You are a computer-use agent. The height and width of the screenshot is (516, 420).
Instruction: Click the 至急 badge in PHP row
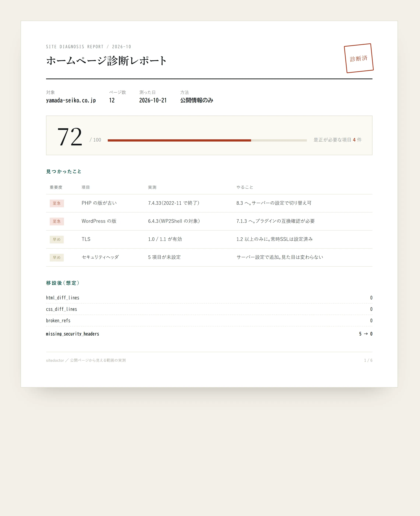pos(57,203)
